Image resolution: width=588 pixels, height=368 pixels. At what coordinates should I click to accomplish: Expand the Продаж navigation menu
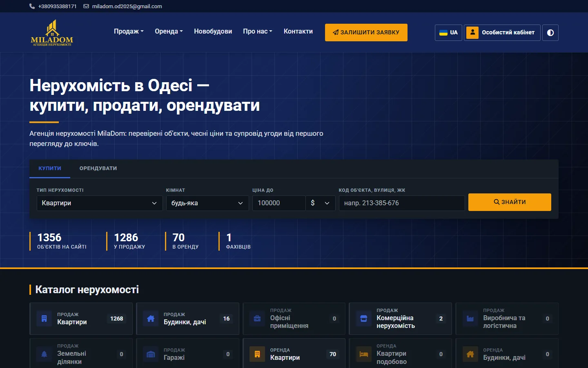click(129, 31)
